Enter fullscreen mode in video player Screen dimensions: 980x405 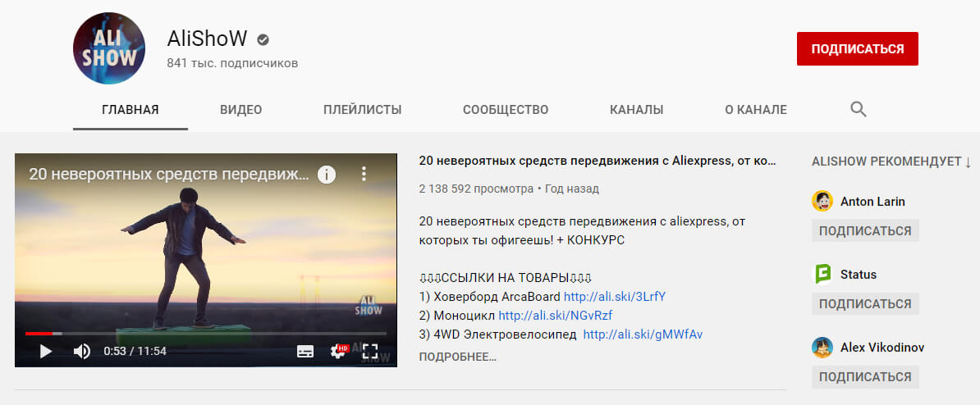(x=370, y=351)
